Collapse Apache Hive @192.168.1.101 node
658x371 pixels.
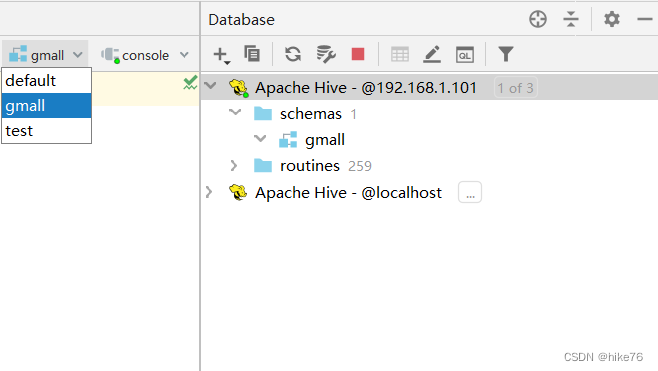210,86
